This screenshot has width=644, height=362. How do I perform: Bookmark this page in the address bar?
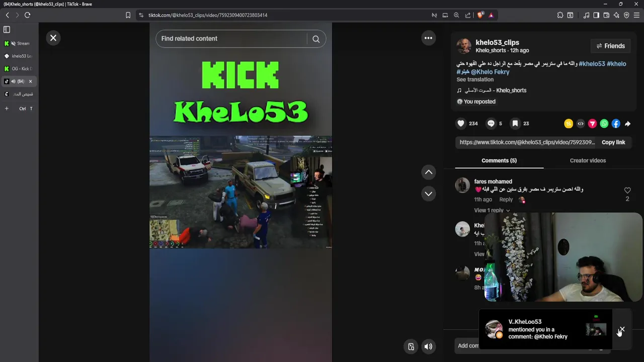pyautogui.click(x=128, y=15)
